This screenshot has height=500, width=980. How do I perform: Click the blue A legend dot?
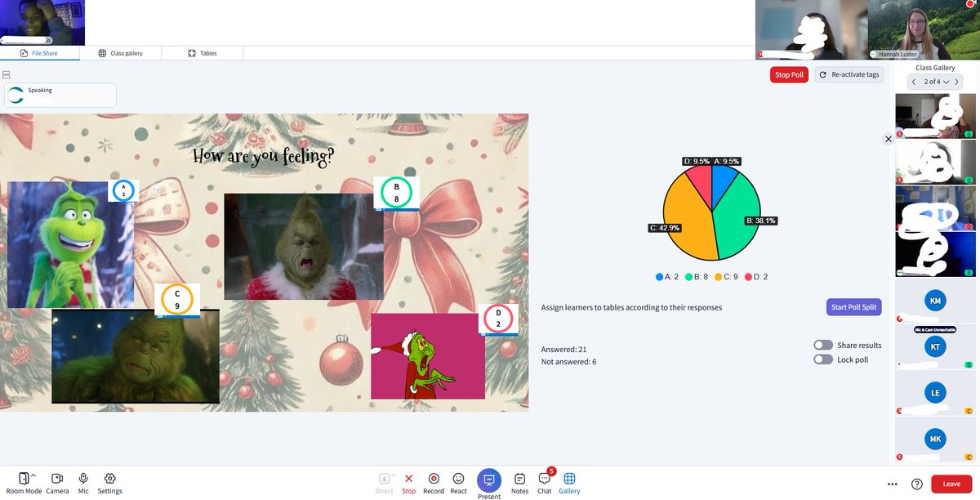click(659, 277)
